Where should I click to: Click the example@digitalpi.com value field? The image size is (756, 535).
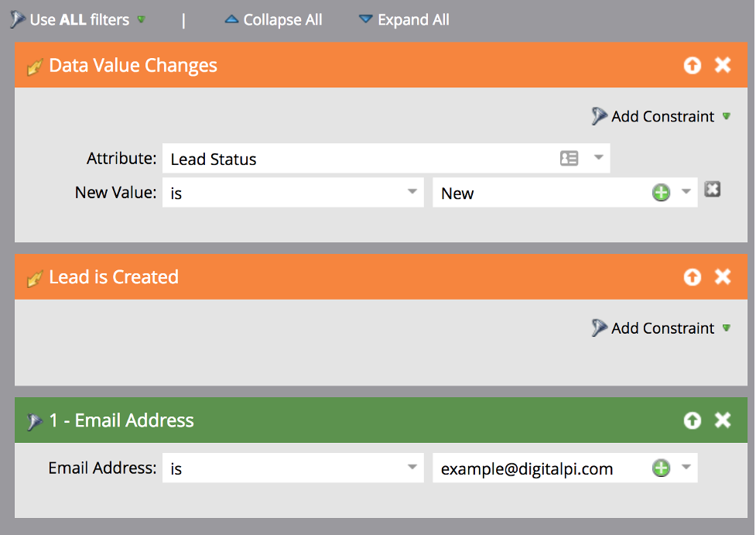(x=534, y=468)
